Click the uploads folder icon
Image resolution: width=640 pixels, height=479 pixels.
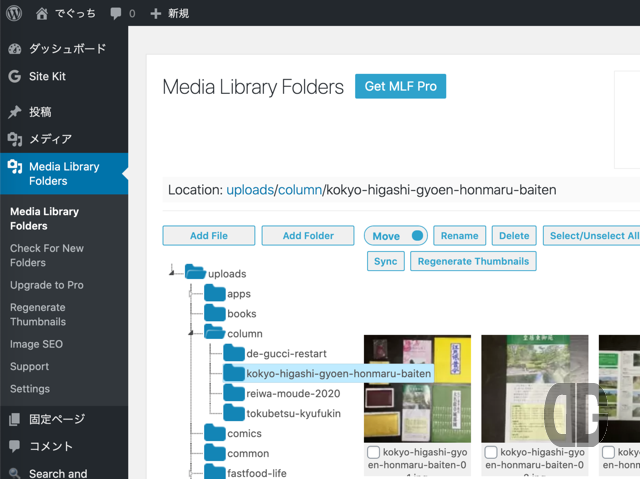pos(195,271)
